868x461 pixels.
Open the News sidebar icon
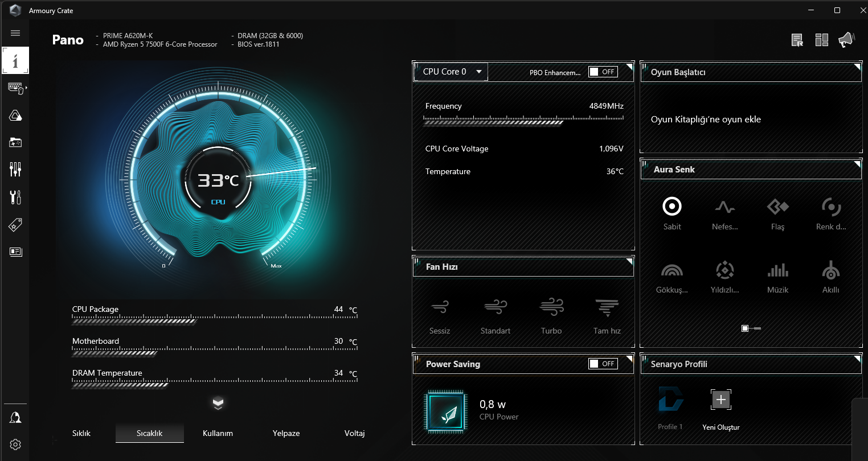point(15,252)
